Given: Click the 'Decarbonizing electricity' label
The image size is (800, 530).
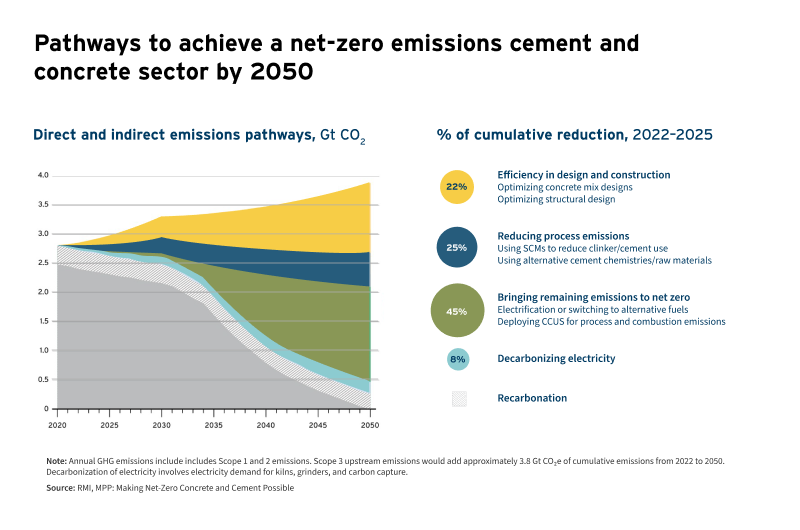Looking at the screenshot, I should click(556, 358).
